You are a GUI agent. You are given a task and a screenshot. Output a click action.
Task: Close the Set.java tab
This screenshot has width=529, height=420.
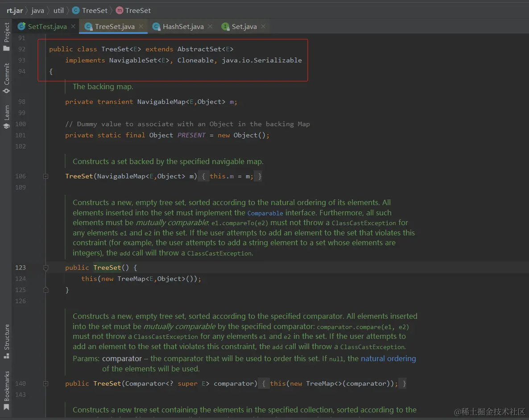pos(263,26)
